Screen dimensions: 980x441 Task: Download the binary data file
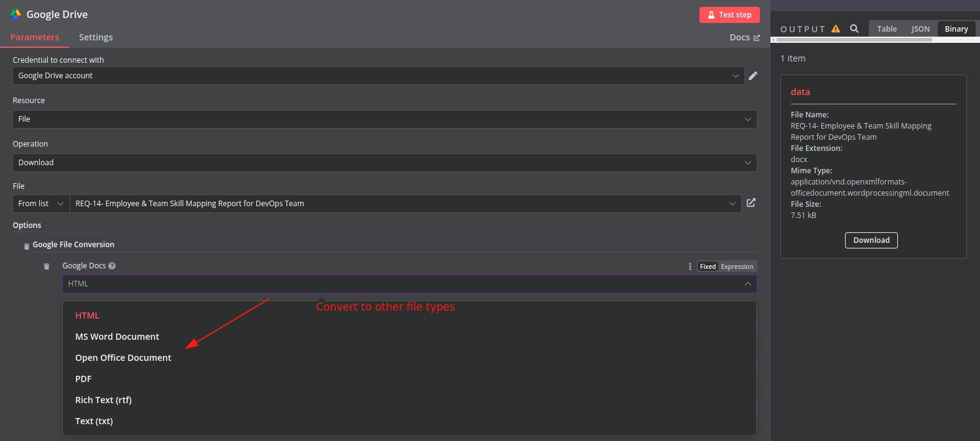click(x=871, y=240)
